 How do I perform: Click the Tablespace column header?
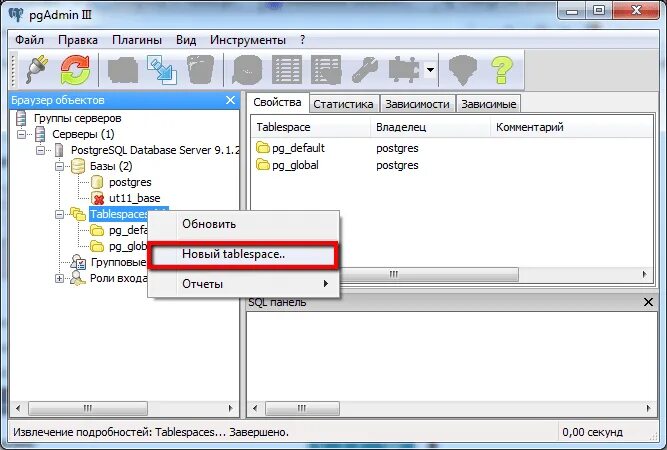click(311, 127)
